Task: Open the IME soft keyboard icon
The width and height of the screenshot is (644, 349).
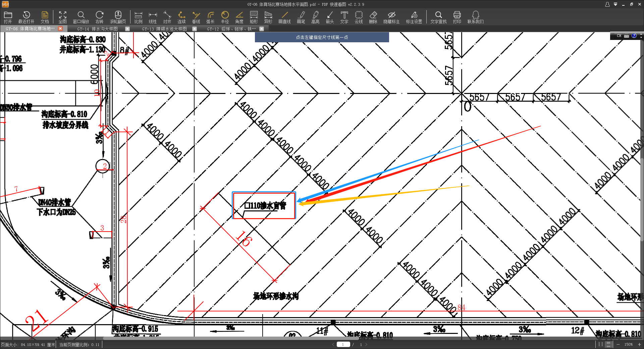Action: pyautogui.click(x=627, y=36)
